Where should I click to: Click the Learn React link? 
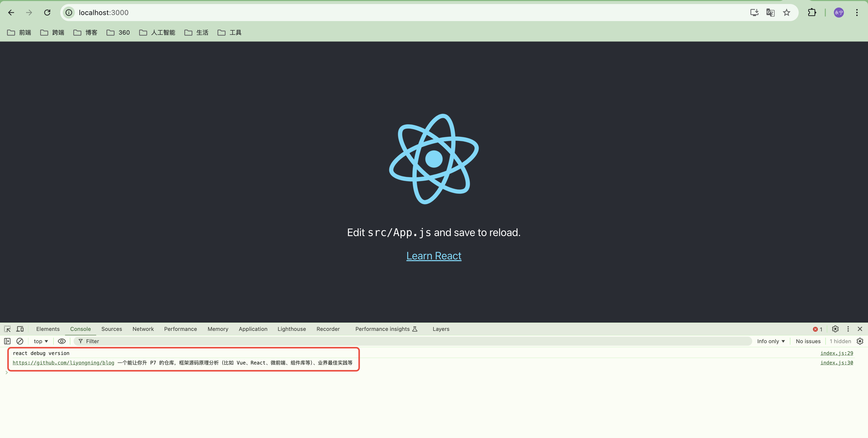point(434,256)
